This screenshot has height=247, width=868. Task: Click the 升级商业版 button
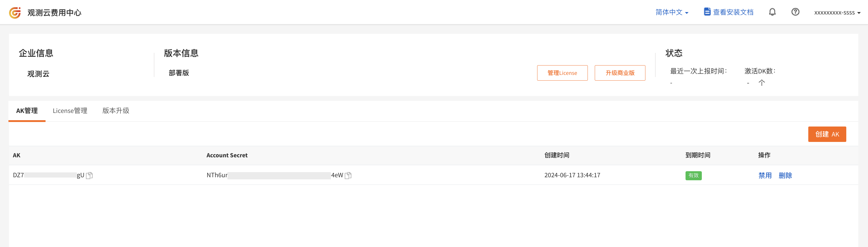620,73
